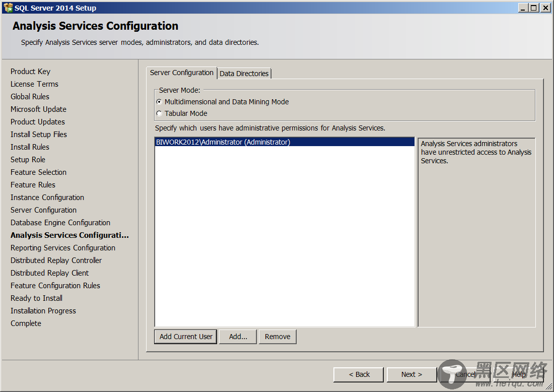Click the Feature Selection step
This screenshot has height=392, width=554.
pyautogui.click(x=38, y=172)
